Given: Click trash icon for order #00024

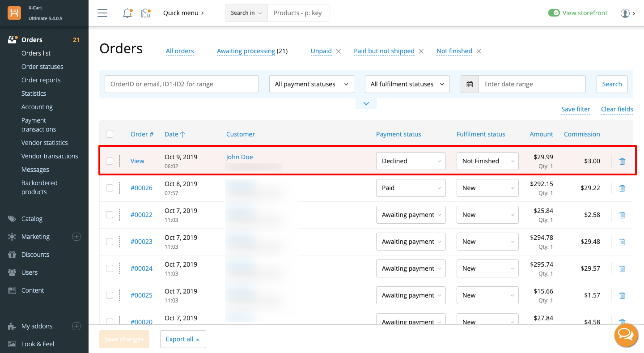Looking at the screenshot, I should [x=622, y=268].
